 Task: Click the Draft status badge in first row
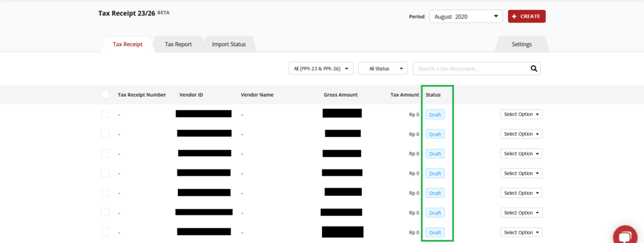[x=435, y=115]
